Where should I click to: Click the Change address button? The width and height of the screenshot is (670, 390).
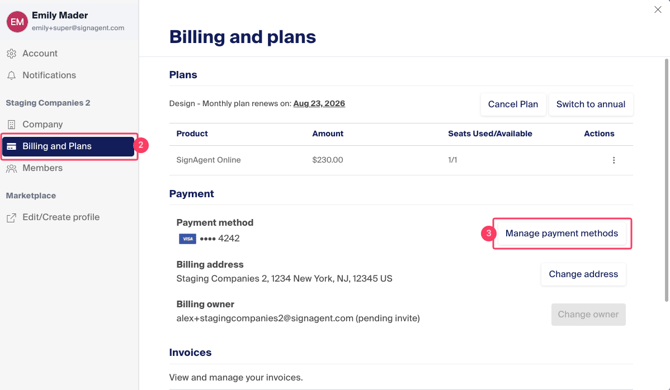pos(583,274)
